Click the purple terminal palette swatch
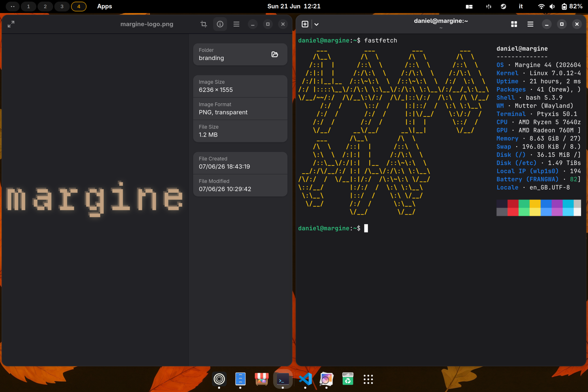588x392 pixels. (557, 204)
